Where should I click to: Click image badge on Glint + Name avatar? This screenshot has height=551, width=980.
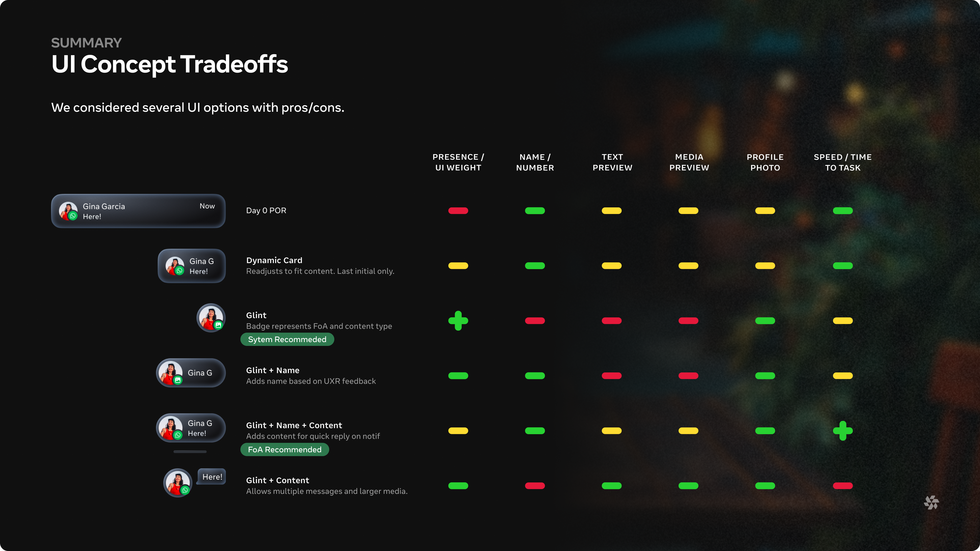(x=178, y=380)
